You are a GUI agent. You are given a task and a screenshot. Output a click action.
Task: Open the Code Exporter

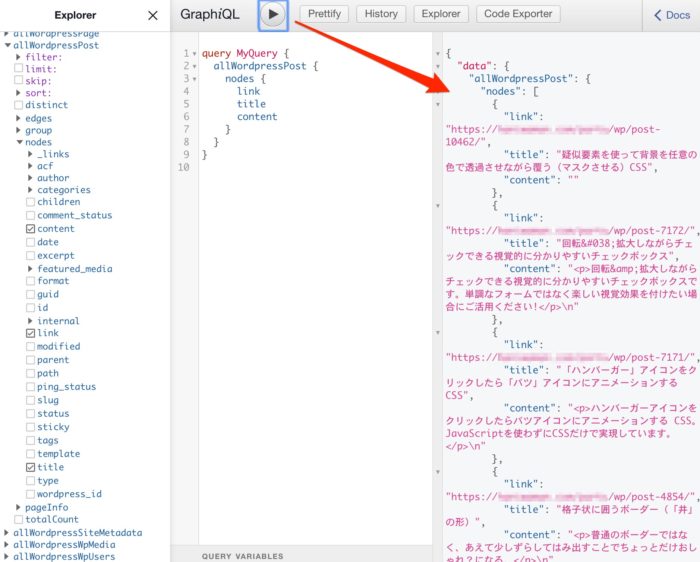(x=517, y=15)
